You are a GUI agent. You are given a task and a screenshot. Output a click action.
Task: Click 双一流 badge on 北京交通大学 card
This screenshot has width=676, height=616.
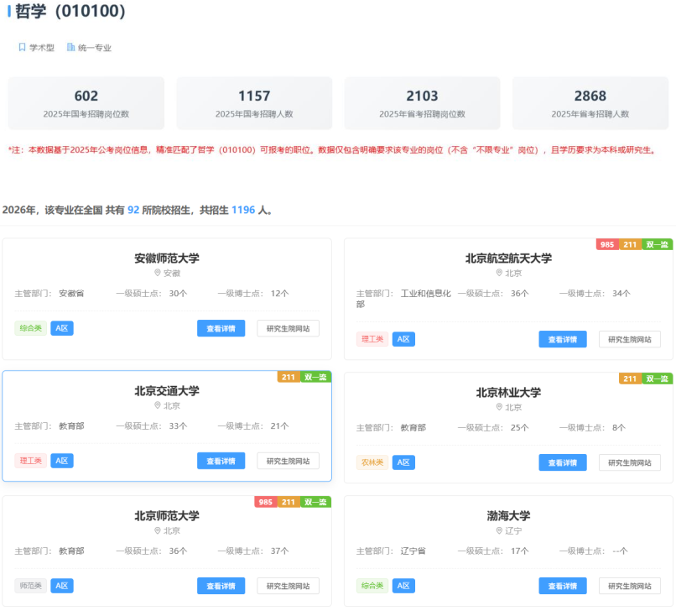click(315, 377)
